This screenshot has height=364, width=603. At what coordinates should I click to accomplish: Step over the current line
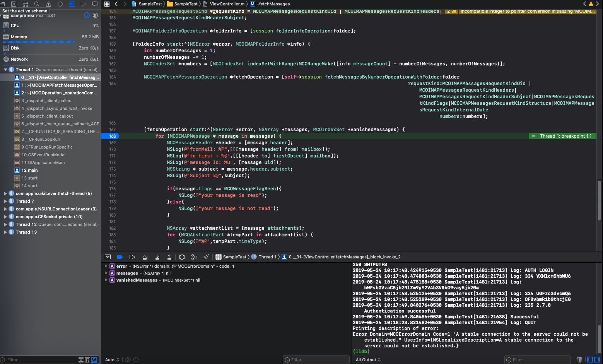pos(145,257)
